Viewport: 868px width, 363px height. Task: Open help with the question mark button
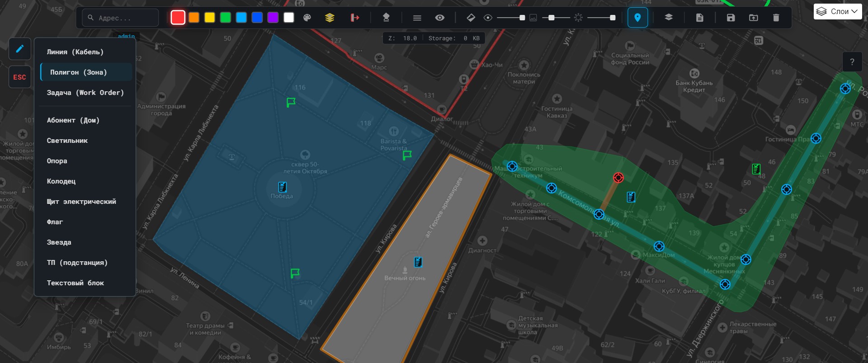click(852, 62)
